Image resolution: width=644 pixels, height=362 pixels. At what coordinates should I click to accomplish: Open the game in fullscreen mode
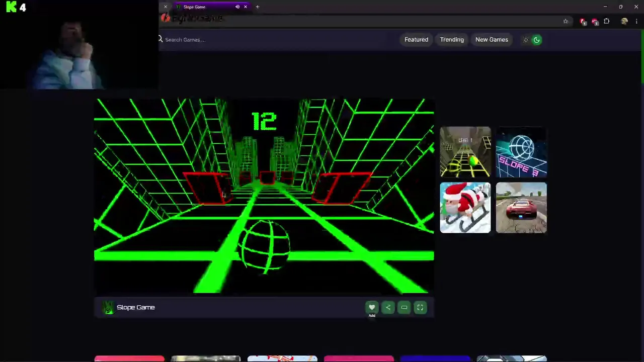420,307
